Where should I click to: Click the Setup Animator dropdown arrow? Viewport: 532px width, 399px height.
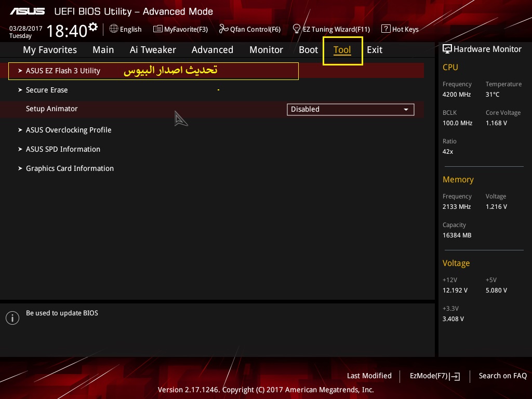pos(406,110)
